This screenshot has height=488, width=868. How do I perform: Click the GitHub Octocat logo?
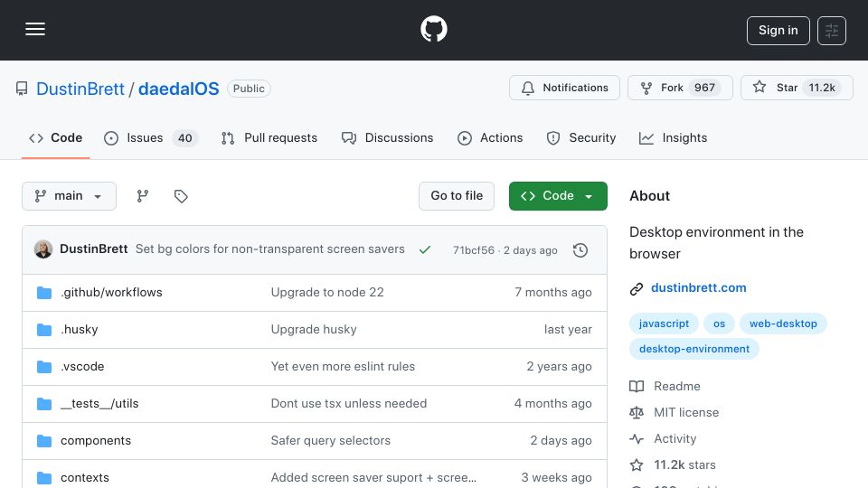pyautogui.click(x=433, y=29)
